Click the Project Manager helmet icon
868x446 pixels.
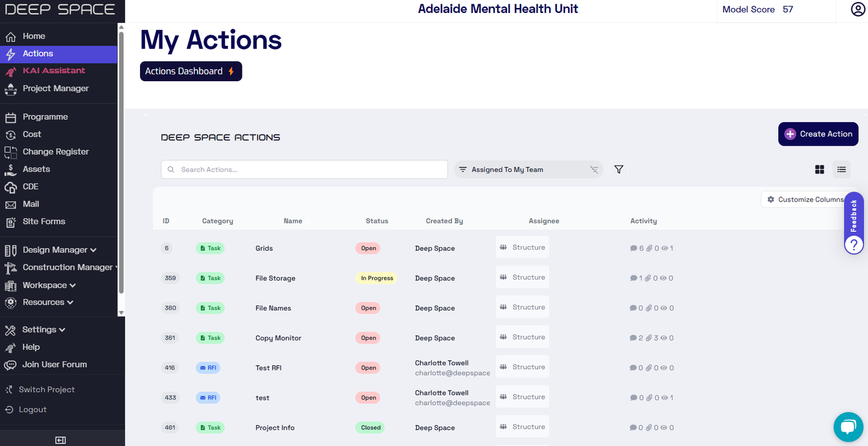(11, 89)
